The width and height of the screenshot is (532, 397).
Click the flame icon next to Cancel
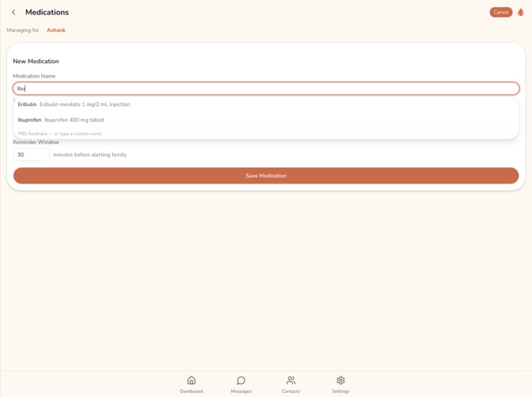520,12
